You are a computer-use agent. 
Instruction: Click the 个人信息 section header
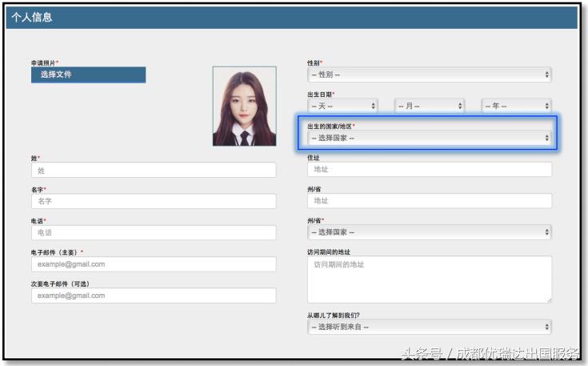pos(34,17)
